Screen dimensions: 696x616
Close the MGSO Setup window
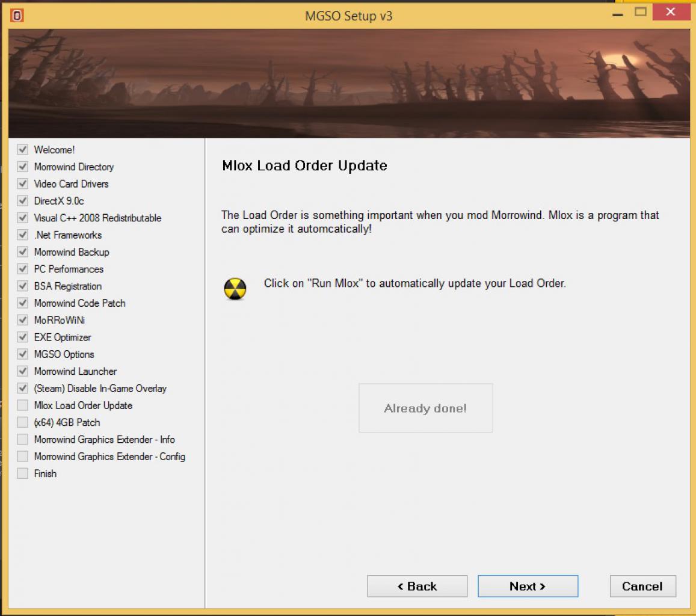pyautogui.click(x=671, y=12)
